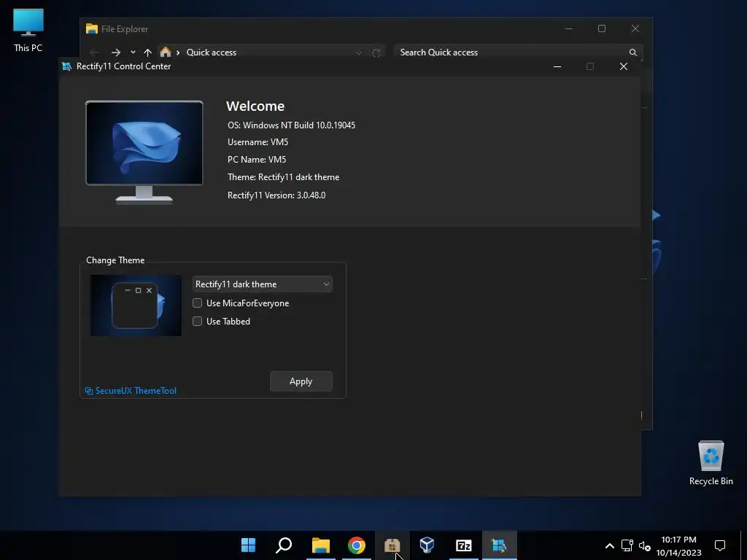This screenshot has width=747, height=560.
Task: Click the theme preview thumbnail
Action: point(136,306)
